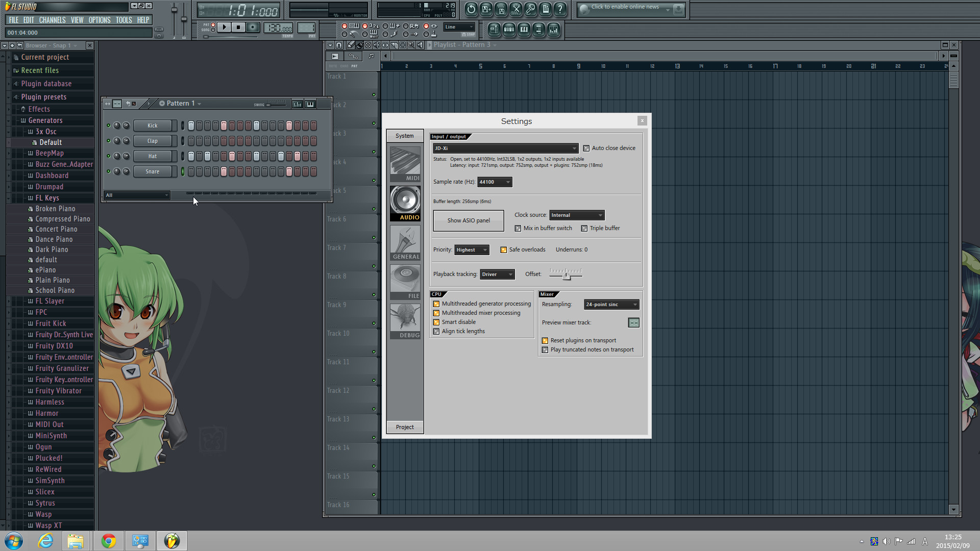Open the Sample rate 44100 dropdown
The image size is (980, 551).
495,182
